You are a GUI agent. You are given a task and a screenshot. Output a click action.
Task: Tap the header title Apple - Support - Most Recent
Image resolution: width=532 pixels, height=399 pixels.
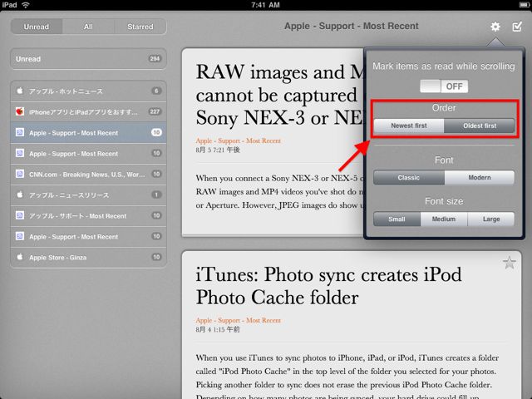[351, 26]
